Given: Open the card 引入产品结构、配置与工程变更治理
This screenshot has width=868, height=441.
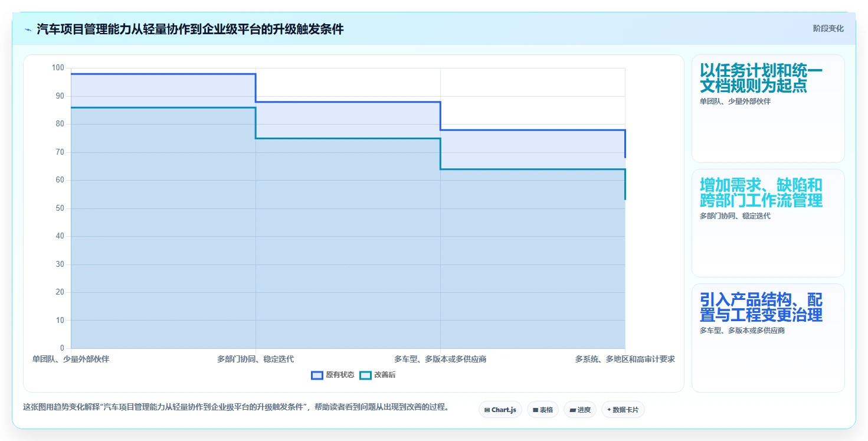Looking at the screenshot, I should [768, 338].
